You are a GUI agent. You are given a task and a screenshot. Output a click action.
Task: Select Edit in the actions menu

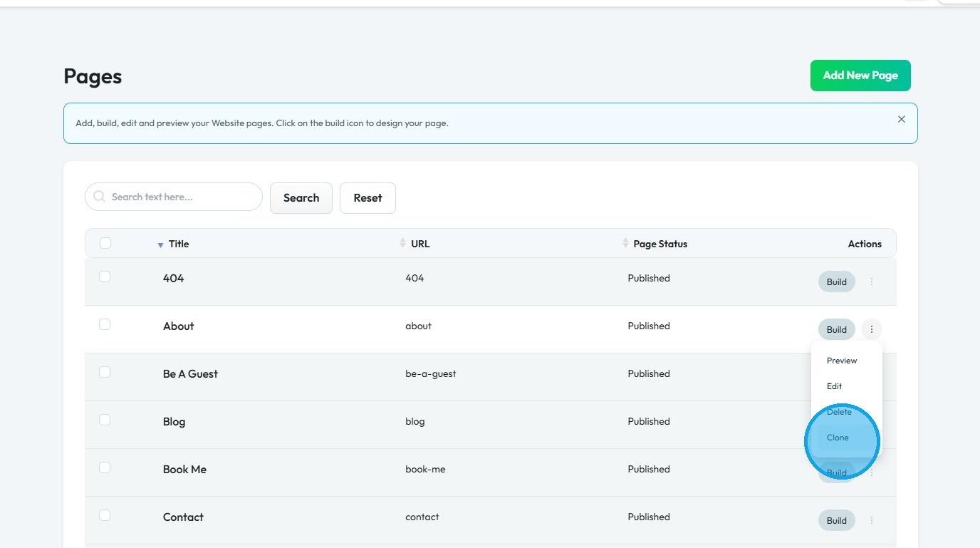[x=834, y=386]
